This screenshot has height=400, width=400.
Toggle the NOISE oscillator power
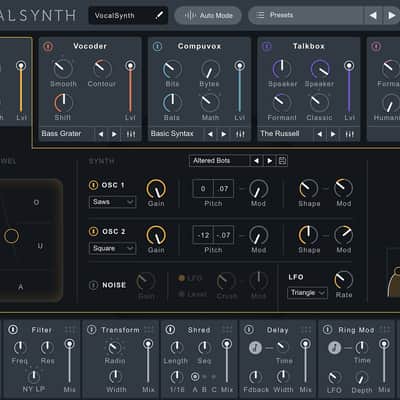94,285
